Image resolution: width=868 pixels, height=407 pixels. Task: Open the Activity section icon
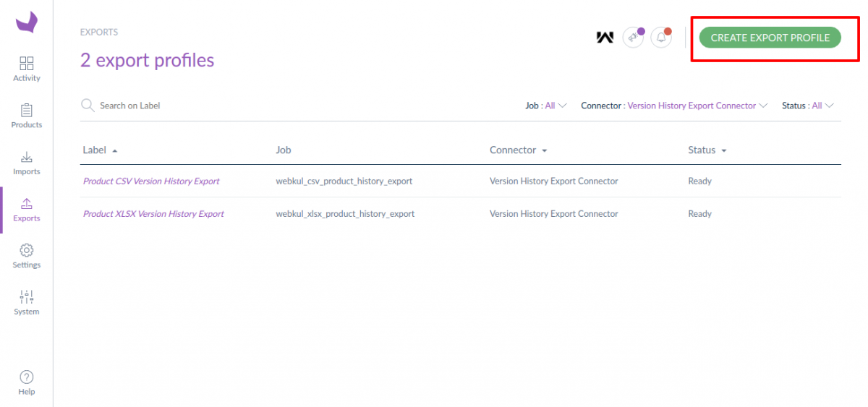(27, 64)
